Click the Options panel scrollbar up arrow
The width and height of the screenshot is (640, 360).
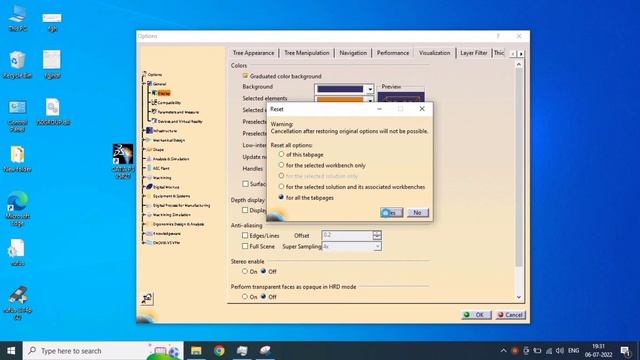tap(519, 64)
